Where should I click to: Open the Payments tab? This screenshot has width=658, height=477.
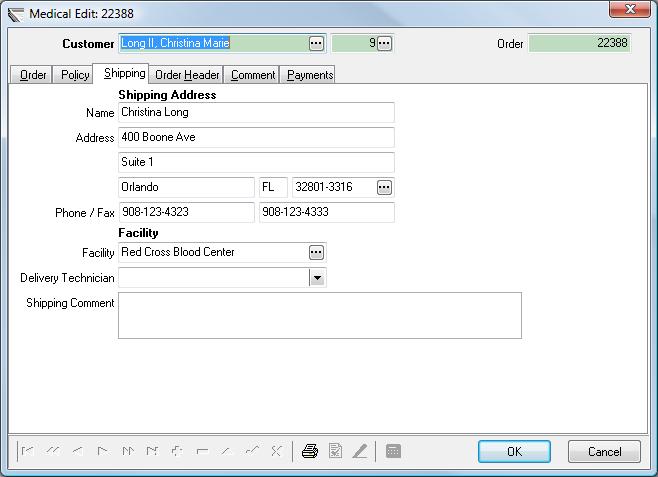308,75
